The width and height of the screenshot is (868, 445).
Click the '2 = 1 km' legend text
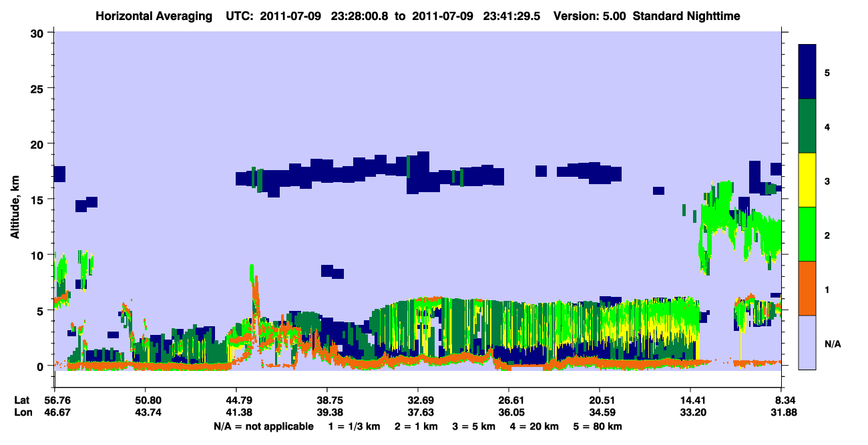415,426
